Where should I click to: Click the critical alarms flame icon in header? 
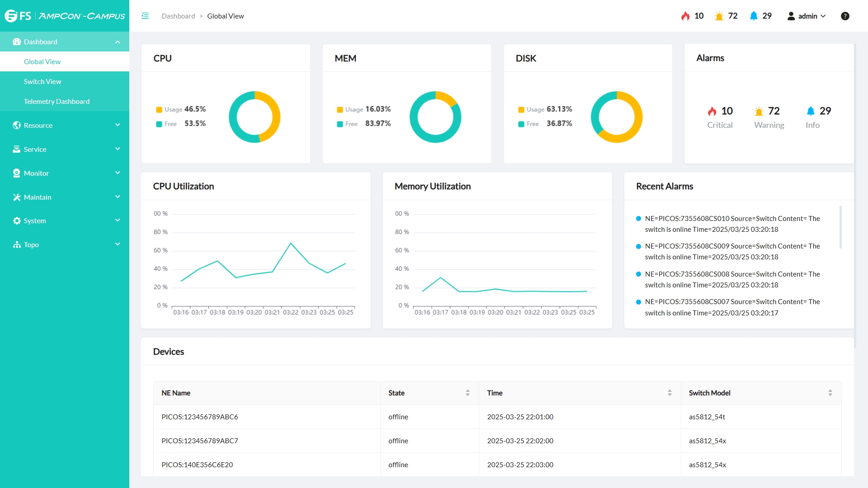tap(685, 16)
